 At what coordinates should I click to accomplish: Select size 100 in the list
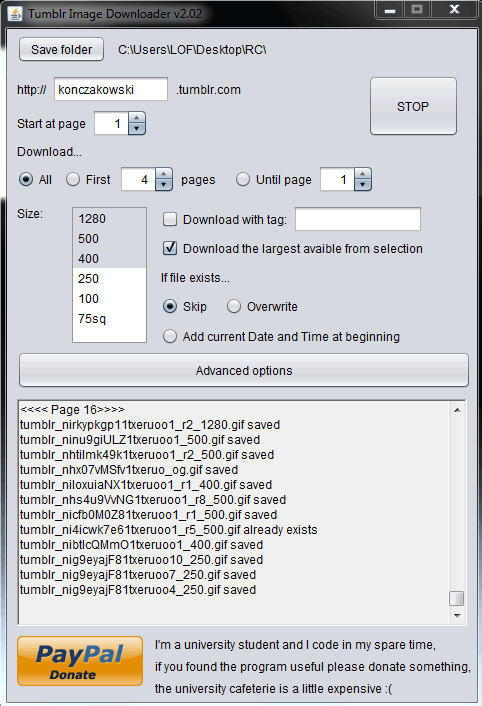(109, 298)
